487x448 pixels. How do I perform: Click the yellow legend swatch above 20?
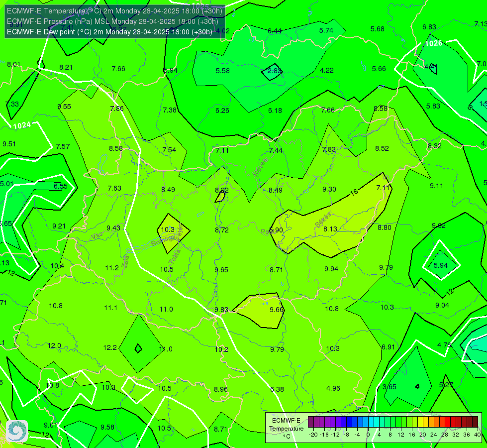[x=420, y=422]
